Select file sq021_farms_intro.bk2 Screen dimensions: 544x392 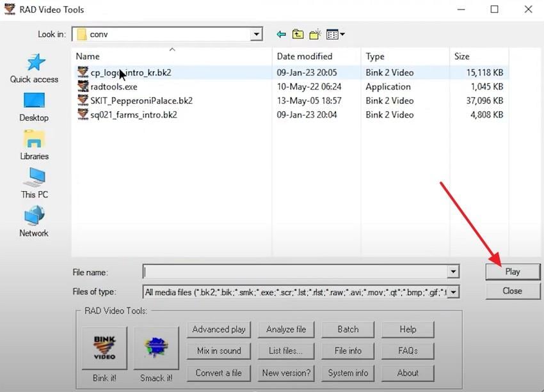[x=134, y=114]
